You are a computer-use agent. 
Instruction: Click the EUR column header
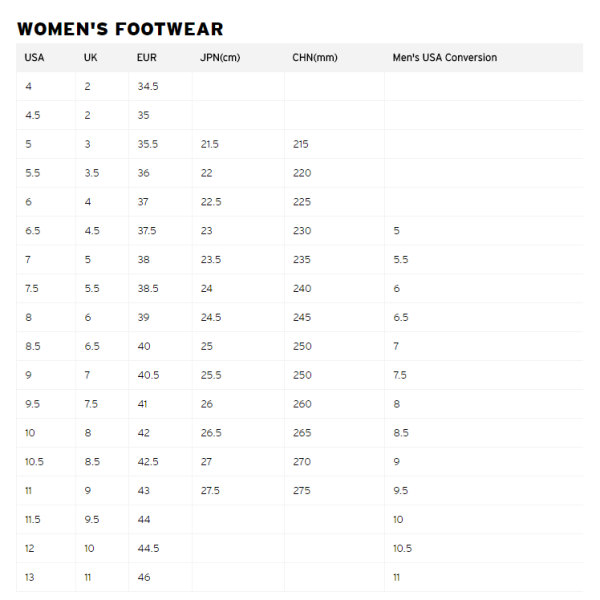pyautogui.click(x=147, y=57)
